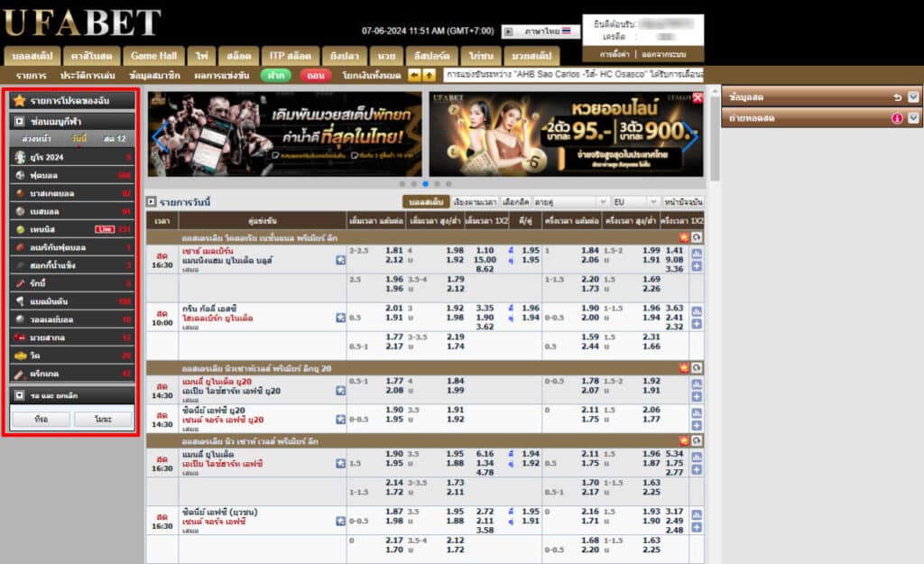This screenshot has height=564, width=924.
Task: Select the active blue carousel dot
Action: 426,184
